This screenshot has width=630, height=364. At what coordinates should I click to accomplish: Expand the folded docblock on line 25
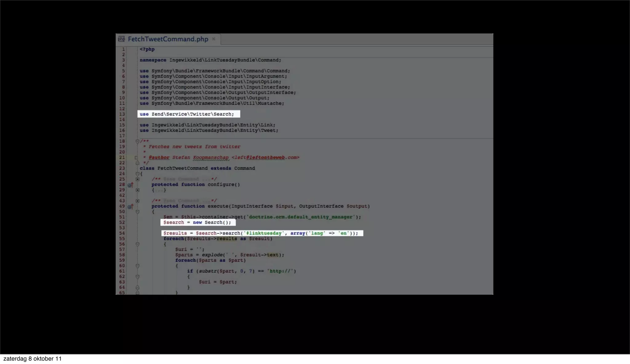click(x=138, y=179)
